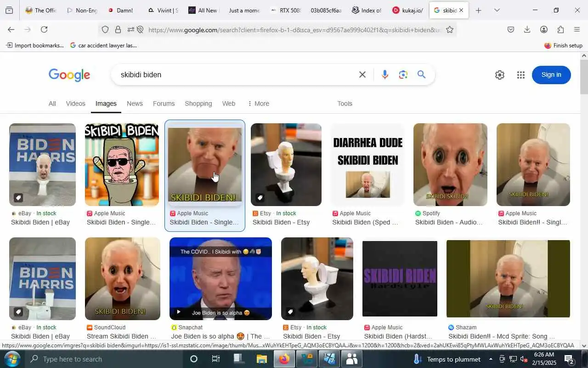Open the Windows Start button

point(11,359)
